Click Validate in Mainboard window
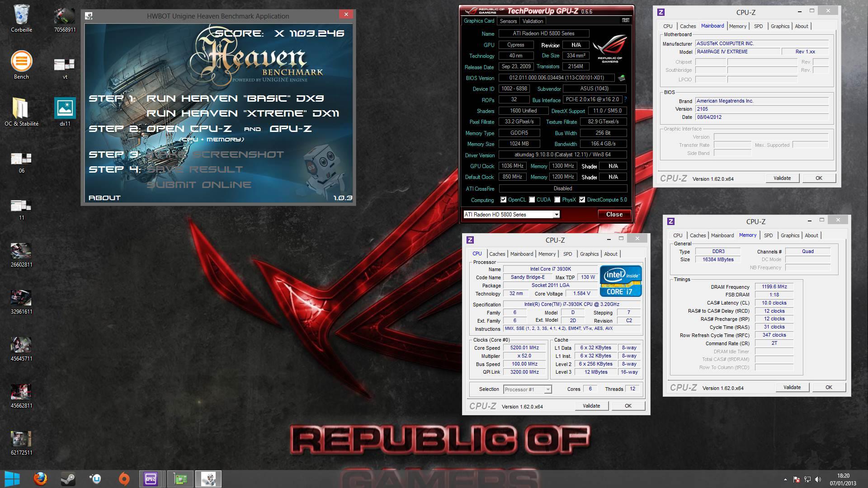 [x=782, y=178]
